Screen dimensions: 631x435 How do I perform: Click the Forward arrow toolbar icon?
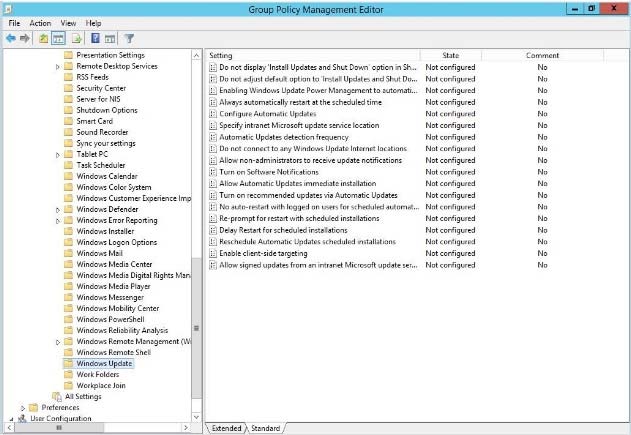pyautogui.click(x=25, y=39)
